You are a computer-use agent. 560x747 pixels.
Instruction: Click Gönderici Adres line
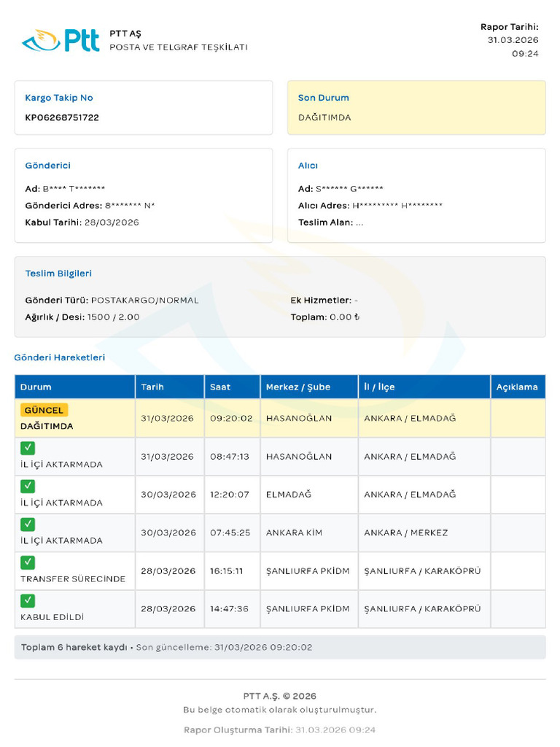click(x=90, y=206)
